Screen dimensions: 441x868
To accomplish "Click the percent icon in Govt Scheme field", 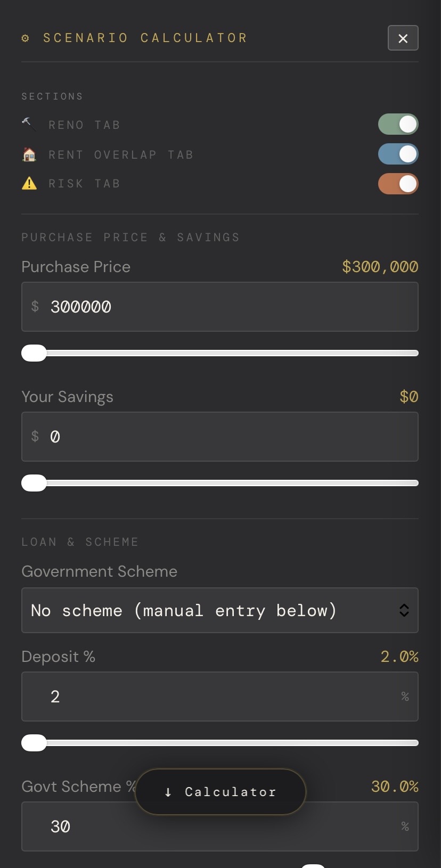I will coord(405,826).
